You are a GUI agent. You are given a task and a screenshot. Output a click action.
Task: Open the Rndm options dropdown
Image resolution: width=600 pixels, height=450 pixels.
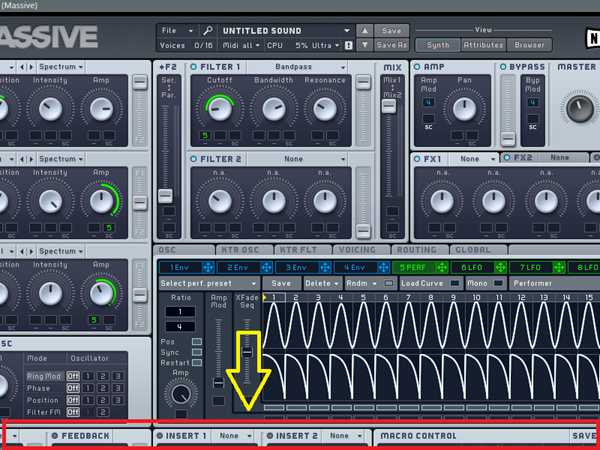[361, 284]
